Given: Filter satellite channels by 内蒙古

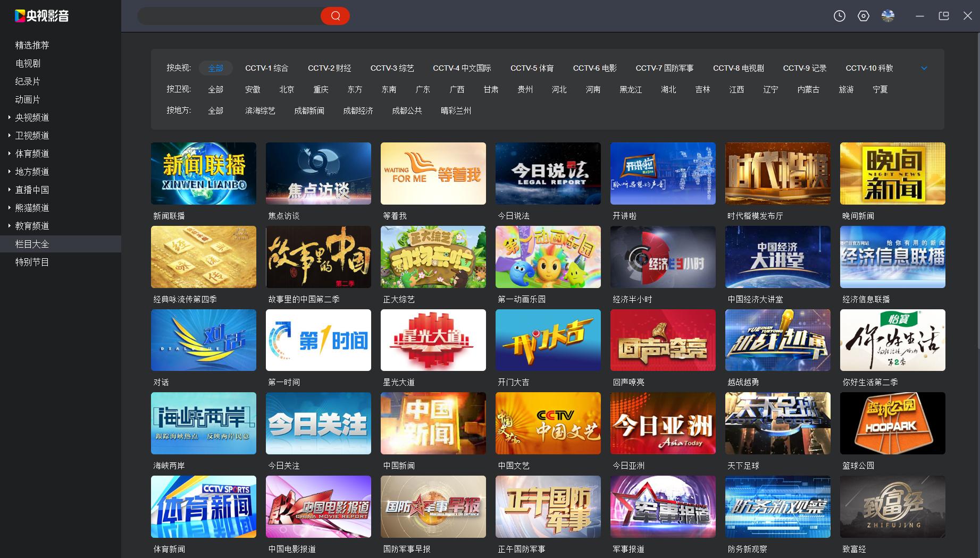Looking at the screenshot, I should (808, 89).
